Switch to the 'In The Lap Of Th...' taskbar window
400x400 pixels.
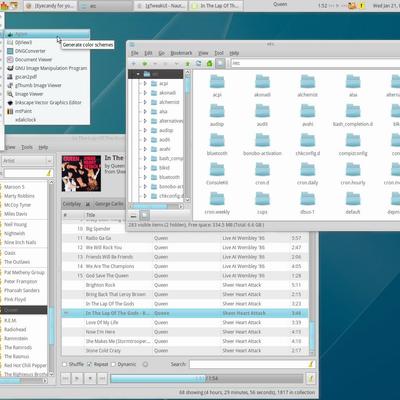point(216,6)
